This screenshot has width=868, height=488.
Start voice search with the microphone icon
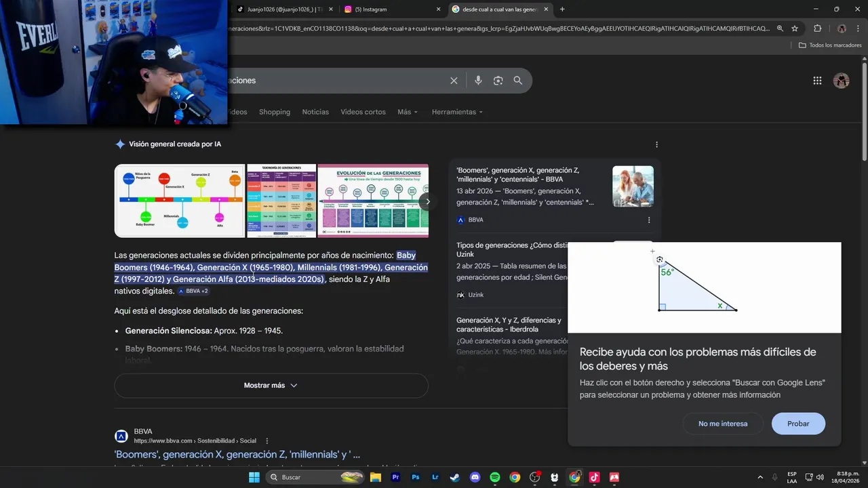[x=478, y=81]
